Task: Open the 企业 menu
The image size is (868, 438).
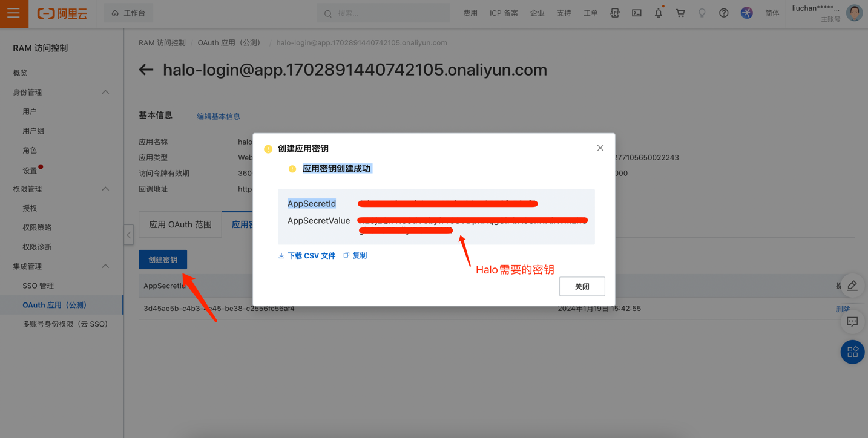Action: (x=537, y=13)
